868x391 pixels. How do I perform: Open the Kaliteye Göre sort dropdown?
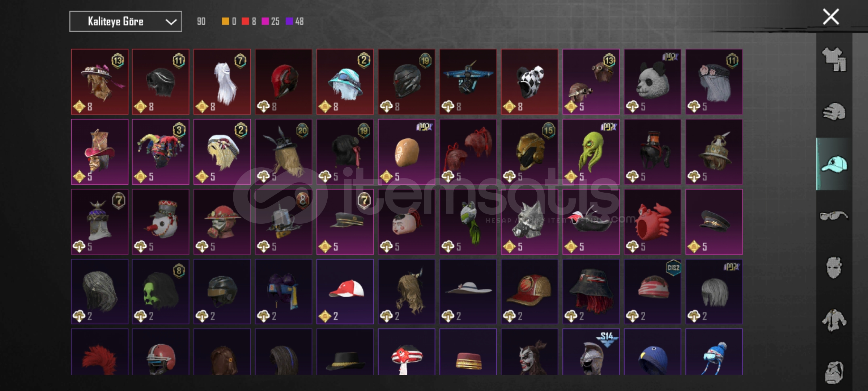(125, 22)
